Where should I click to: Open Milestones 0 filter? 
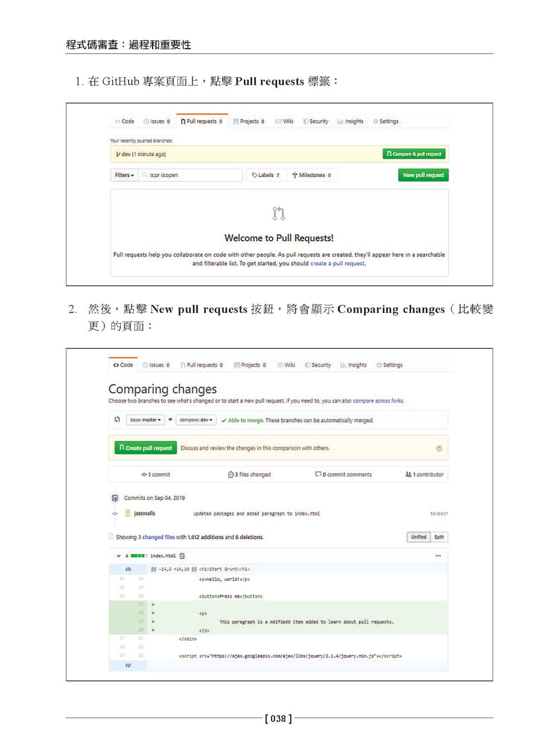point(312,175)
